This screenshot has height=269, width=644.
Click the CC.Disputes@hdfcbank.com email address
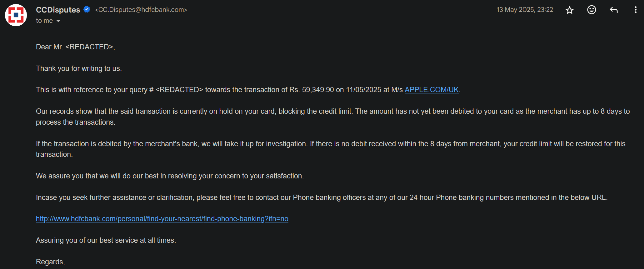(141, 10)
